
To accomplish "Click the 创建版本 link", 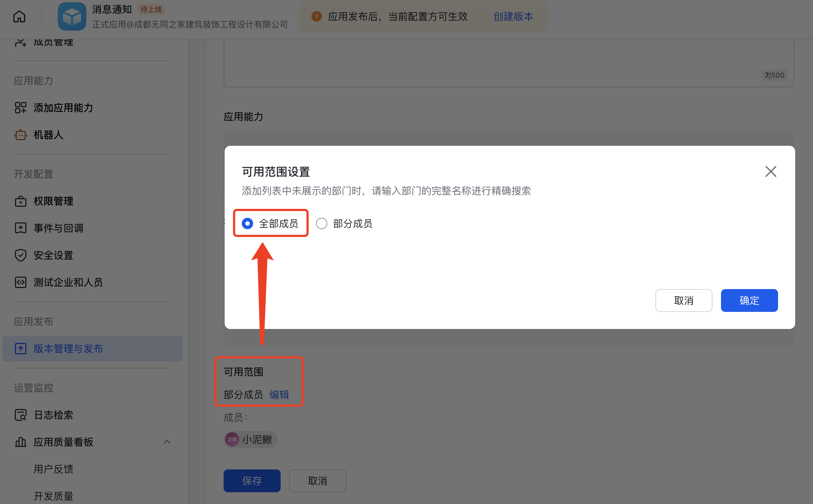I will pos(513,16).
